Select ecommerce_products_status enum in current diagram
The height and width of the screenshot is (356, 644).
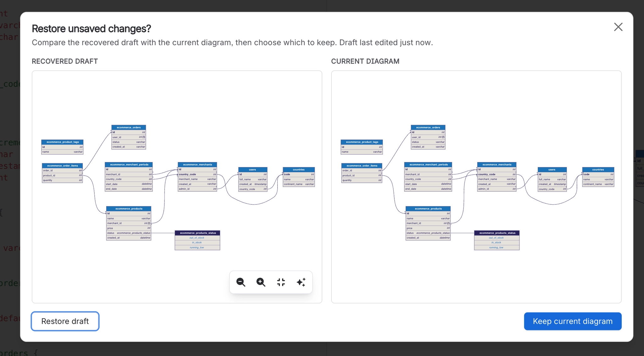click(x=497, y=240)
